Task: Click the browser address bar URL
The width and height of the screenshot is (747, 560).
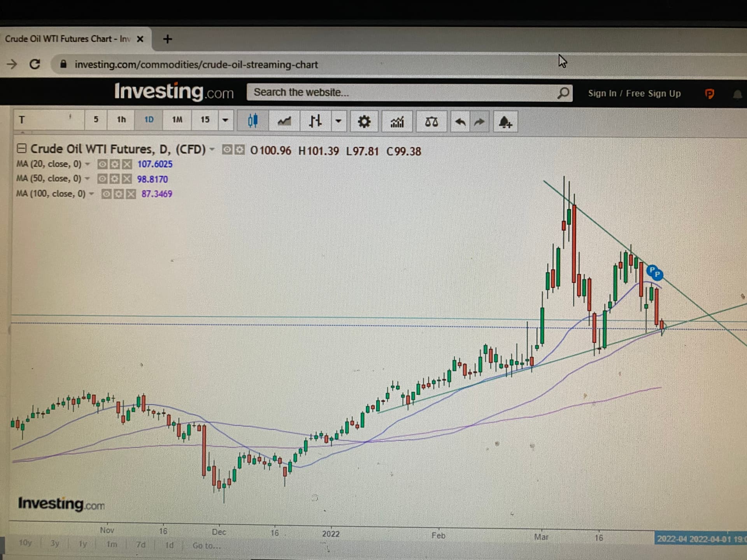Action: [x=196, y=65]
